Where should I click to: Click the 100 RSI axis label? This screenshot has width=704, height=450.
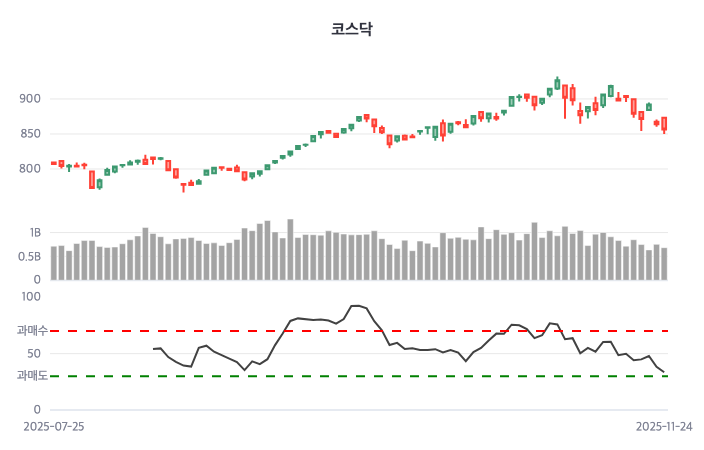click(30, 296)
